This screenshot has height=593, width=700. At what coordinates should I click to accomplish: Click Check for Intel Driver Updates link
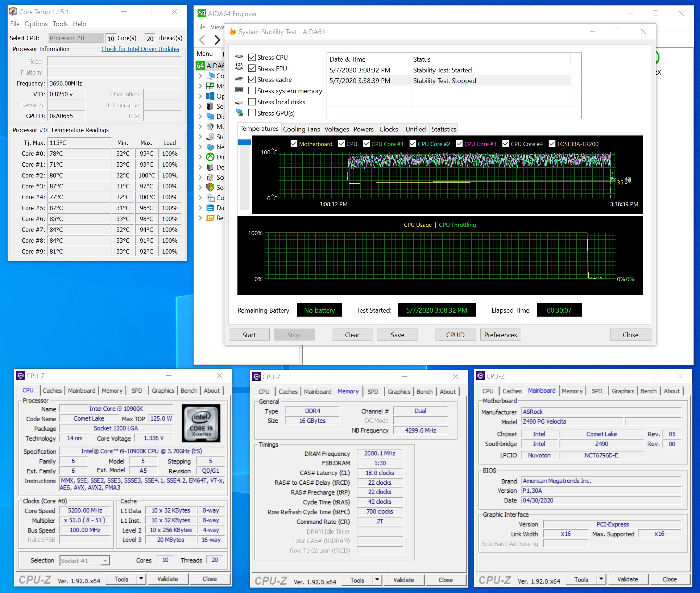click(140, 49)
